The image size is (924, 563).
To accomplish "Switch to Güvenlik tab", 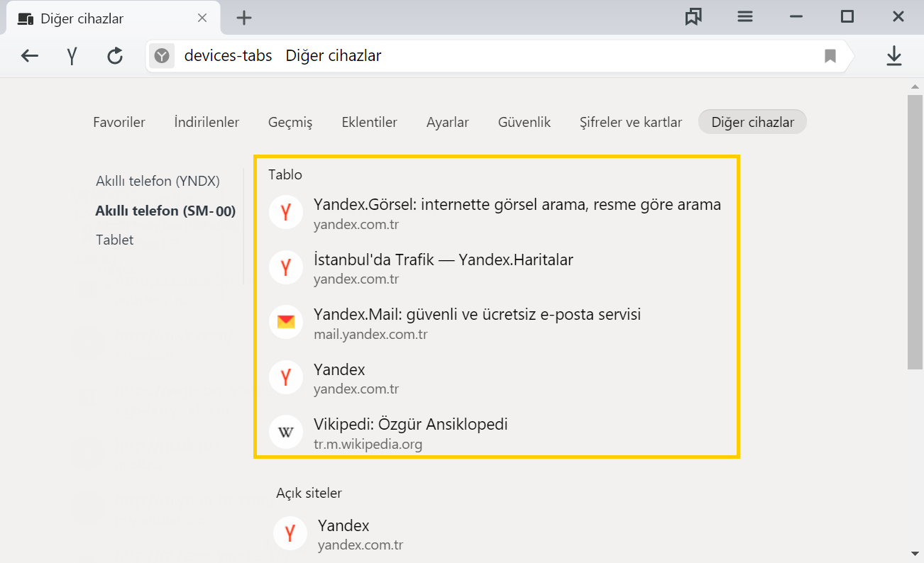I will pos(524,122).
